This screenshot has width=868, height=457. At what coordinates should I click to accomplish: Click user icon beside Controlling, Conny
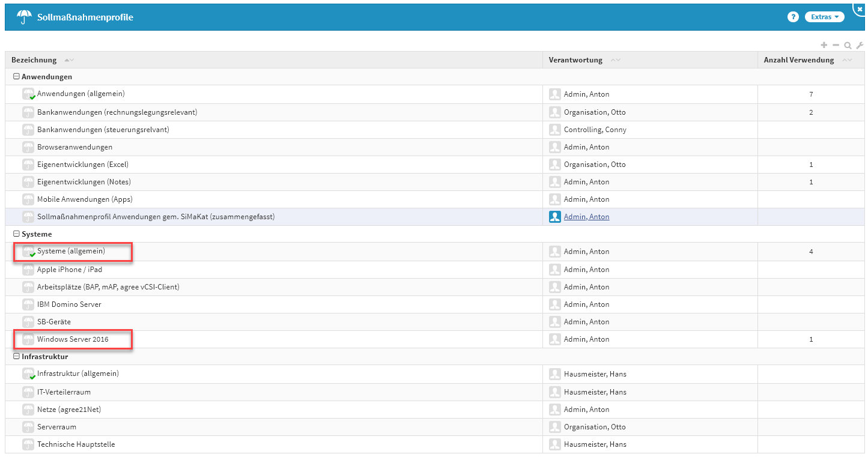tap(555, 130)
